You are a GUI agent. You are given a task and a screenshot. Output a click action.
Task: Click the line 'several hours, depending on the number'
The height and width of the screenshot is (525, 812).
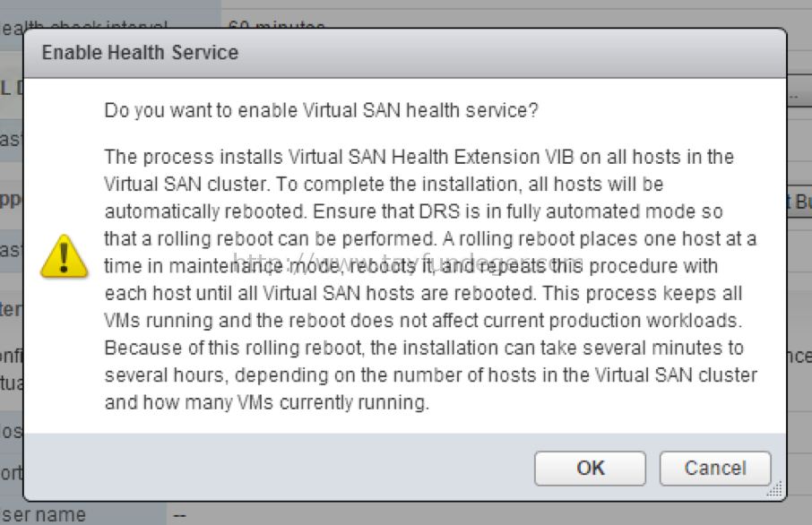pyautogui.click(x=431, y=374)
